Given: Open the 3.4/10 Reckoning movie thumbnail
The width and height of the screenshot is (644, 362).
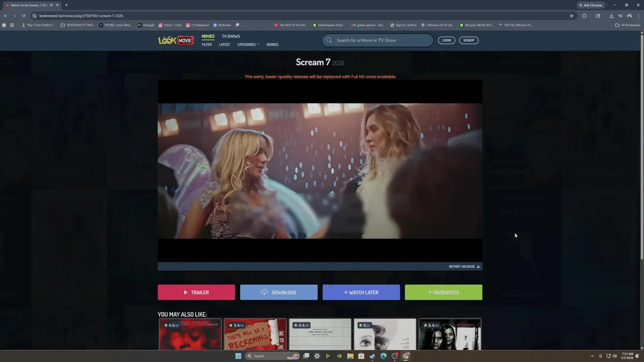Looking at the screenshot, I should [255, 334].
